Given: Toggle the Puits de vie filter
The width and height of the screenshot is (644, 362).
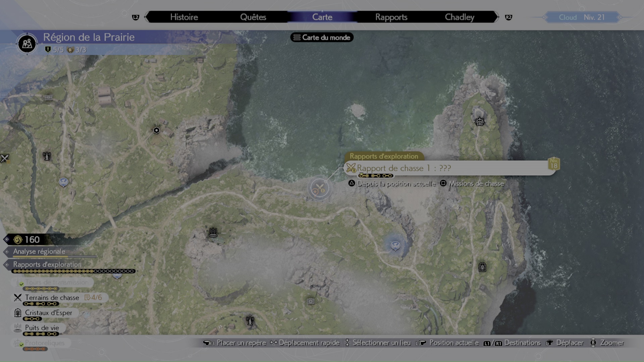Looking at the screenshot, I should pos(42,328).
